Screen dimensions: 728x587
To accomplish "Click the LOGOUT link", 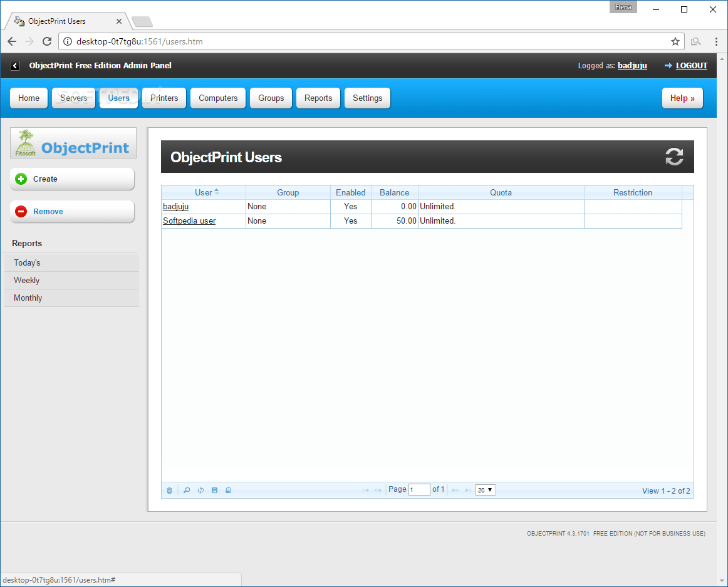I will [x=691, y=66].
